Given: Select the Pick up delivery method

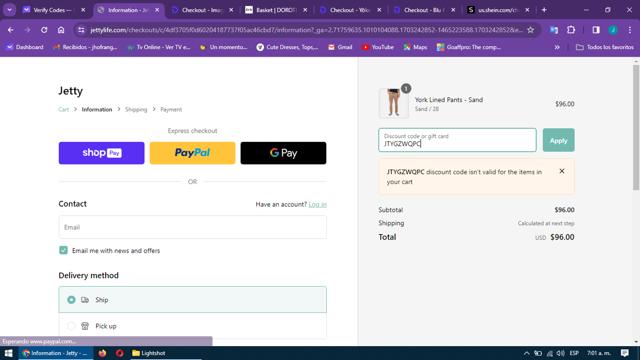Looking at the screenshot, I should pos(193,326).
